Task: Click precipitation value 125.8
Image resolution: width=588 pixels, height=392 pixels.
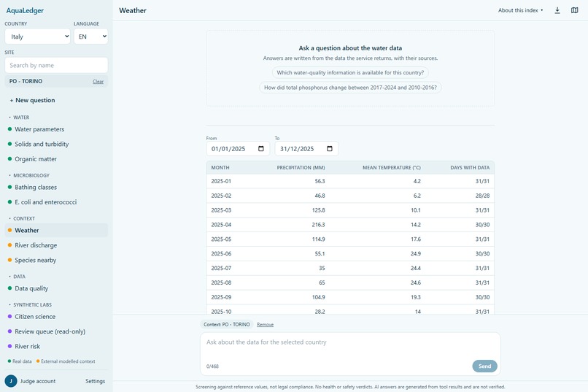Action: [318, 210]
